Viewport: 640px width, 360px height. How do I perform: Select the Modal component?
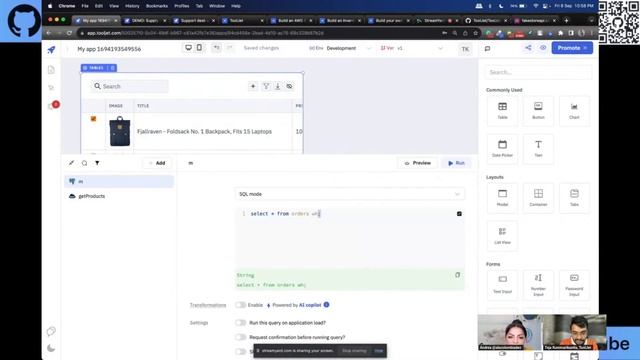click(502, 198)
